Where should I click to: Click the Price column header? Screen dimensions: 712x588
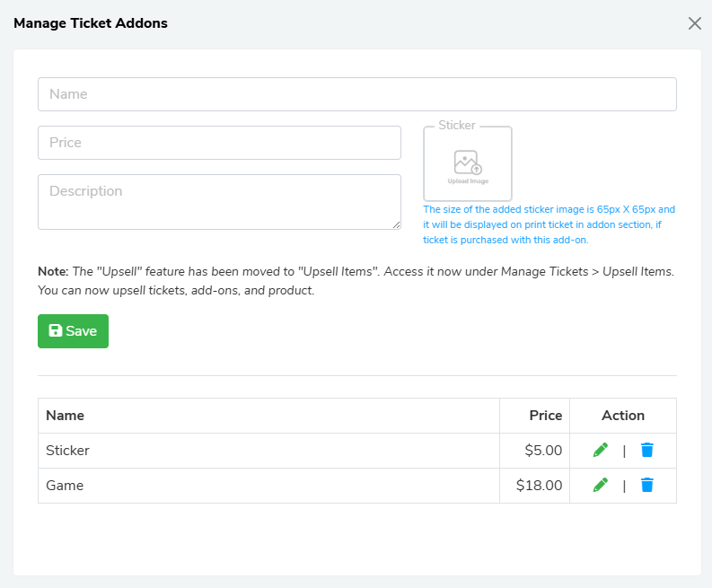pyautogui.click(x=545, y=416)
